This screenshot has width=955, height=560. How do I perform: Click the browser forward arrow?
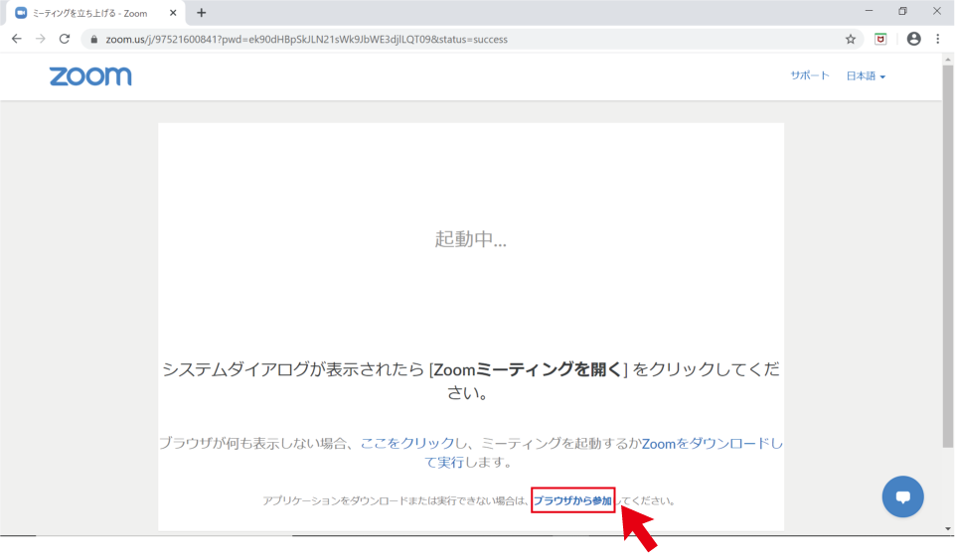tap(40, 39)
